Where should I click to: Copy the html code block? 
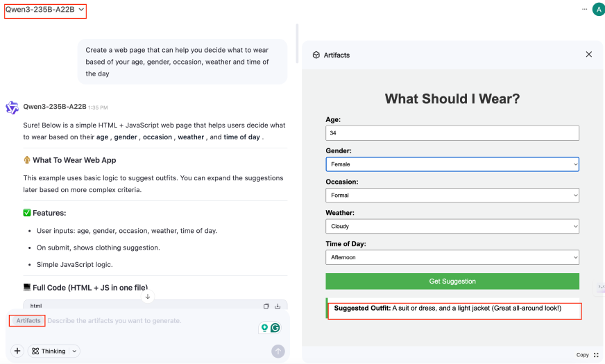click(266, 306)
